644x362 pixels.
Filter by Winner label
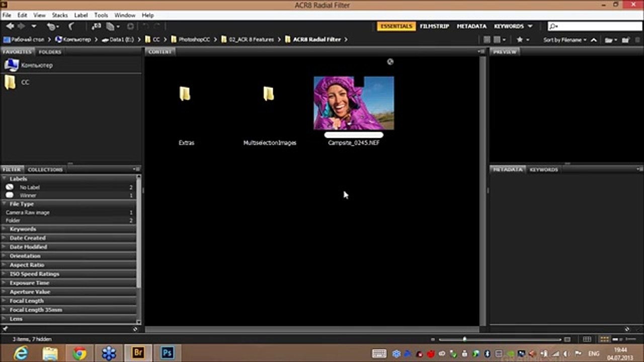(69, 195)
